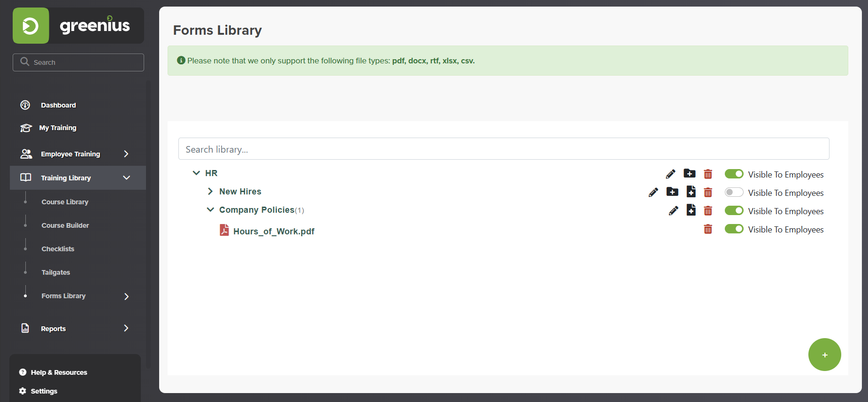868x402 pixels.
Task: Click the My Training graduation cap icon
Action: click(x=26, y=128)
